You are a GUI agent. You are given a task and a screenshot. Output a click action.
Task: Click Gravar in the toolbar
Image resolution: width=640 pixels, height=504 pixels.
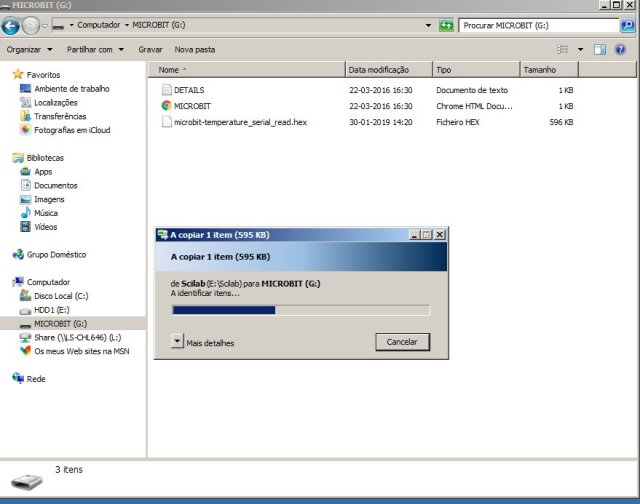[150, 49]
